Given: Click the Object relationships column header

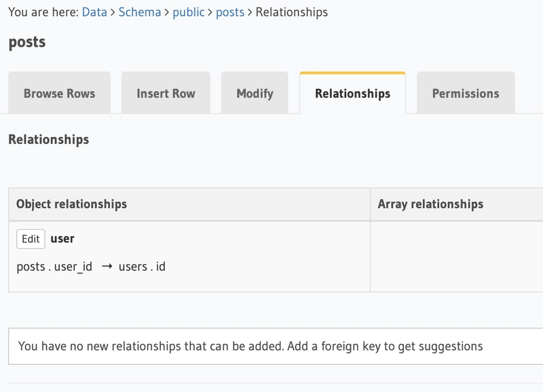Looking at the screenshot, I should [x=71, y=204].
